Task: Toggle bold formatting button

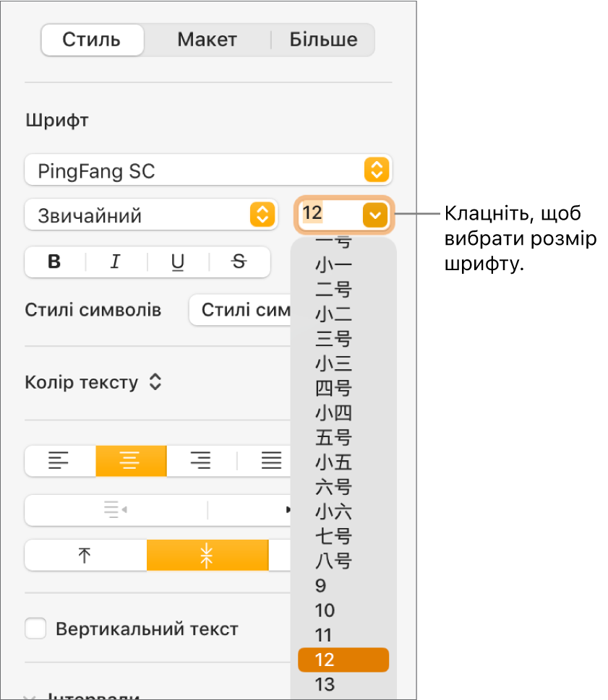Action: tap(54, 262)
